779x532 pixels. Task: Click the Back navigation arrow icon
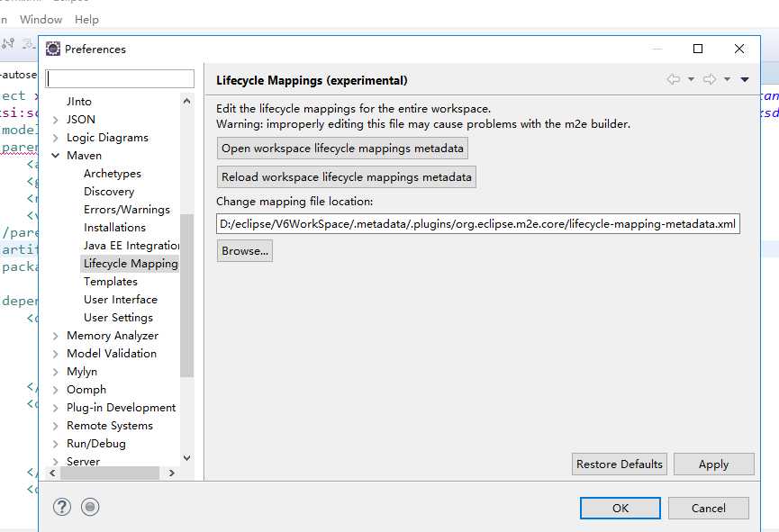click(x=674, y=79)
